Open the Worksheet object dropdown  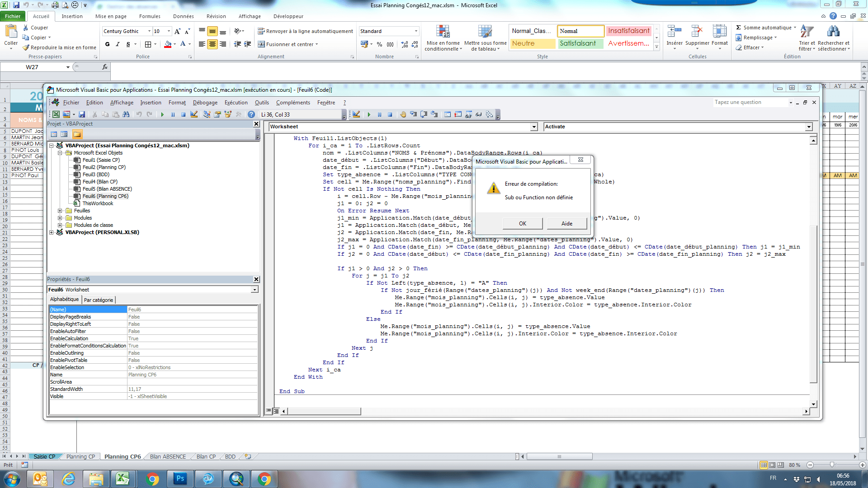click(534, 127)
